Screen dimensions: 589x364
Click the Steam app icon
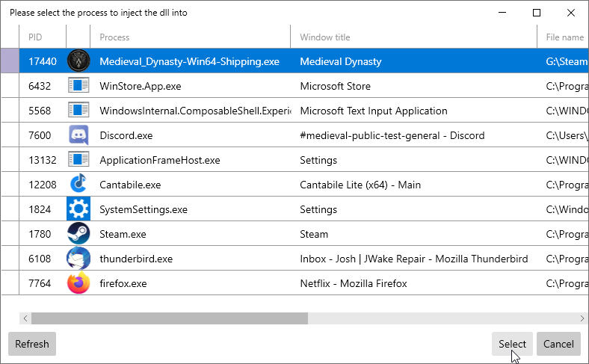point(78,234)
